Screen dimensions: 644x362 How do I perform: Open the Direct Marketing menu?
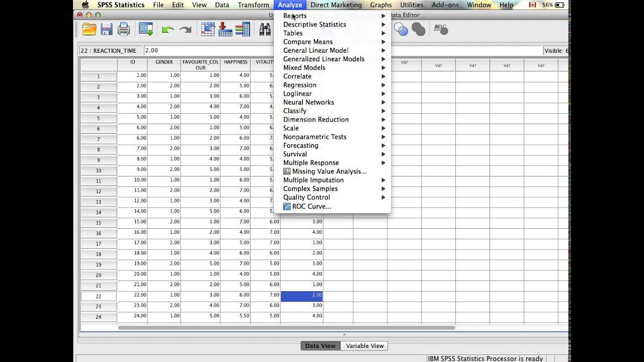(336, 5)
